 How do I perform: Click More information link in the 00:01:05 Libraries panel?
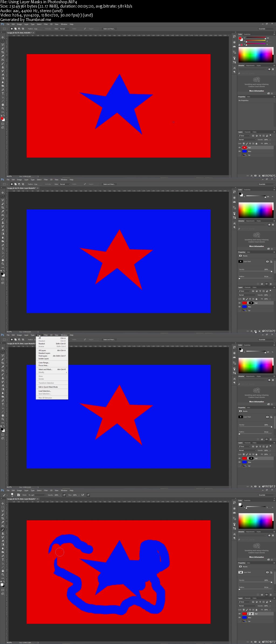tap(257, 91)
